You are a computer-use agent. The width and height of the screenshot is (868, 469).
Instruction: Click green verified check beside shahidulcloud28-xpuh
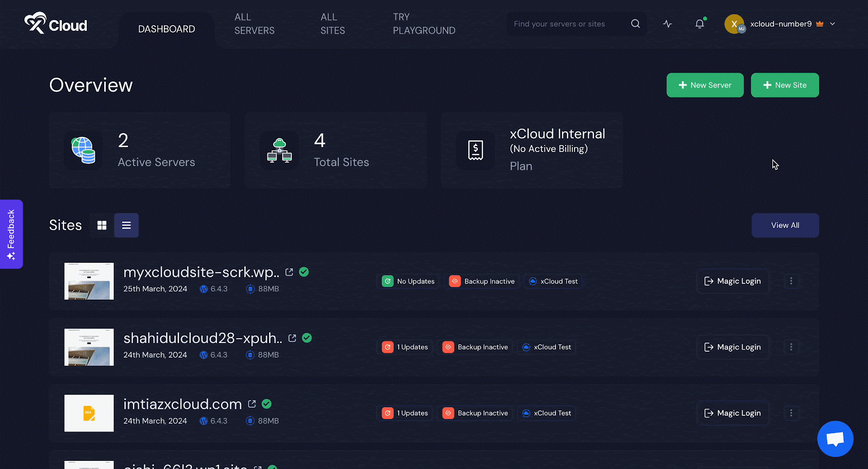click(x=307, y=338)
